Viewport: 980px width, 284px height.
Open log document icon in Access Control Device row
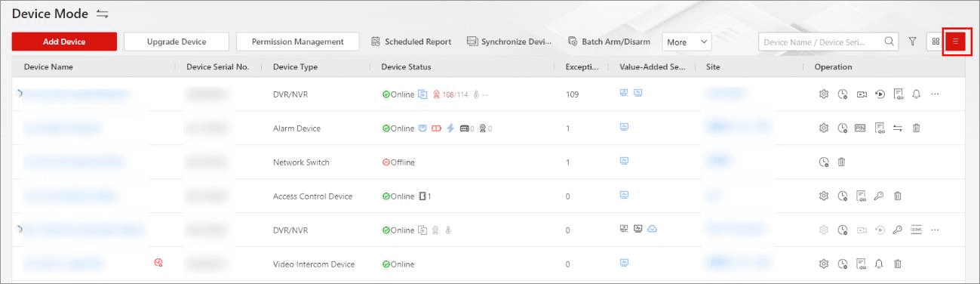point(862,196)
